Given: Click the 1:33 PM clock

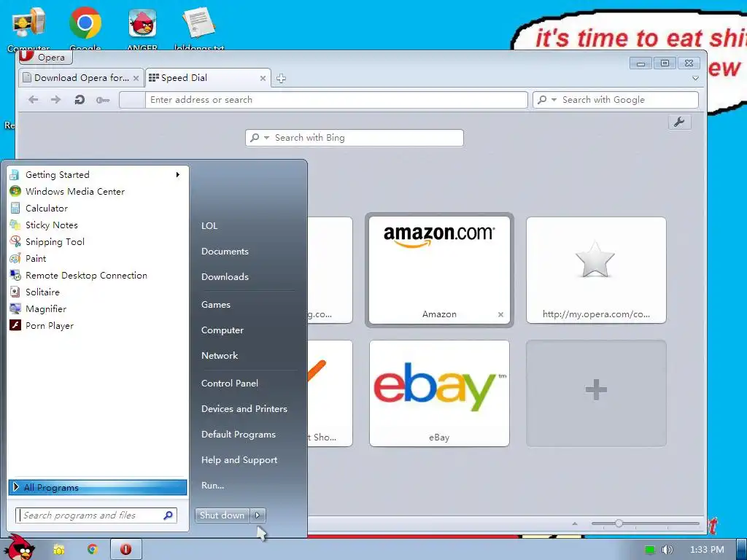Looking at the screenshot, I should [x=707, y=550].
